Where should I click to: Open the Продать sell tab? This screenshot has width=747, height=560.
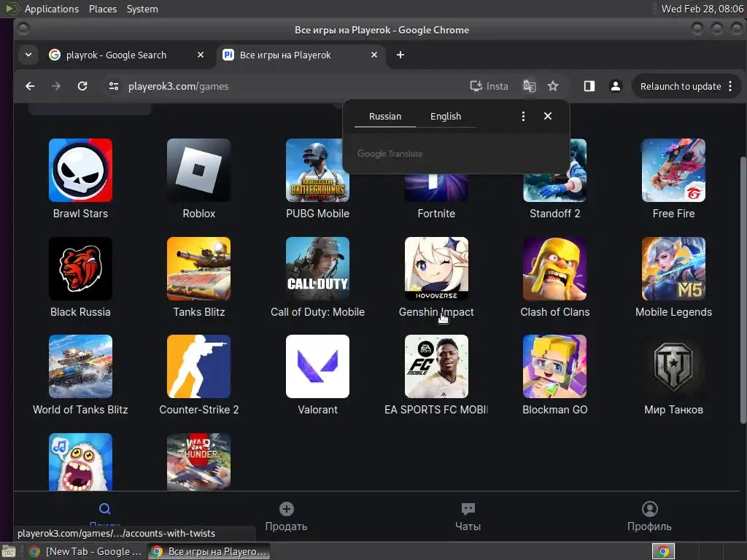click(286, 517)
